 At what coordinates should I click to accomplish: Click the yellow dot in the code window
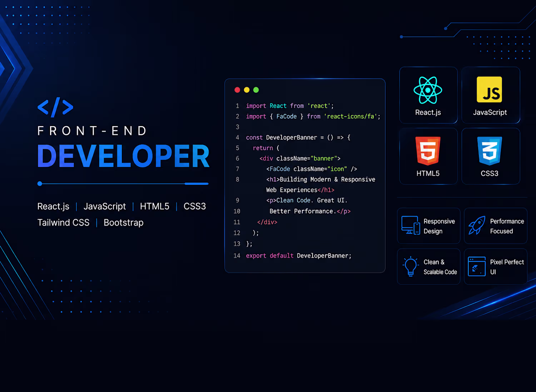pos(247,90)
